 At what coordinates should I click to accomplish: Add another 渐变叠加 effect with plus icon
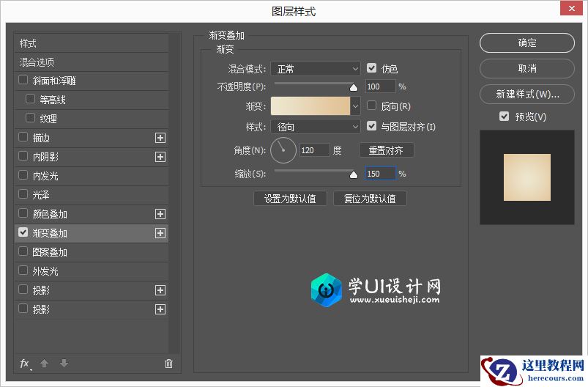(x=160, y=233)
